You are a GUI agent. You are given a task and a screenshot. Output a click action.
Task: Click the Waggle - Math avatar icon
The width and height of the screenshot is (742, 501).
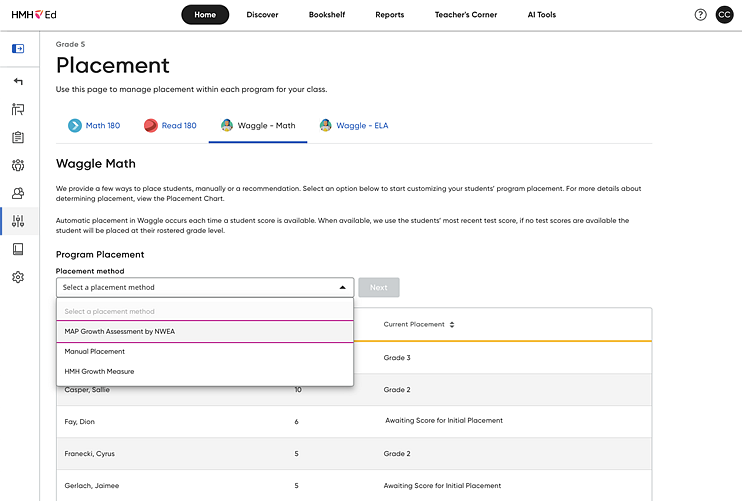coord(227,125)
